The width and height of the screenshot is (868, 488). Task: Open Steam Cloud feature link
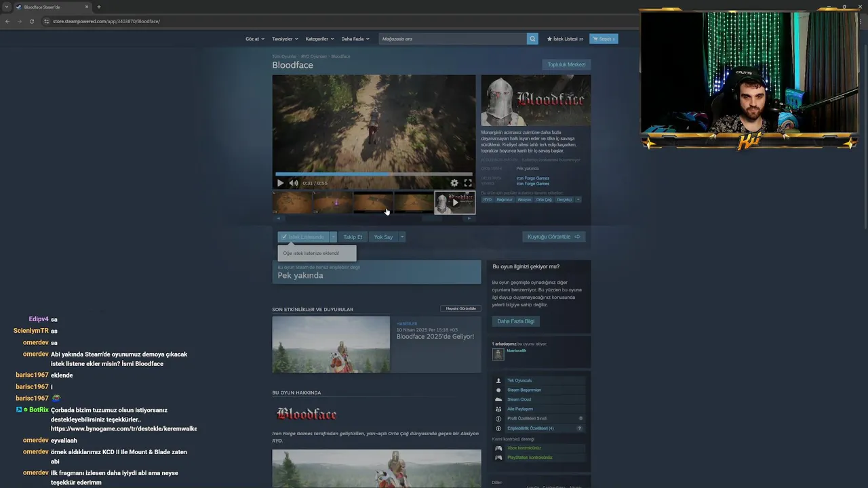click(x=519, y=399)
